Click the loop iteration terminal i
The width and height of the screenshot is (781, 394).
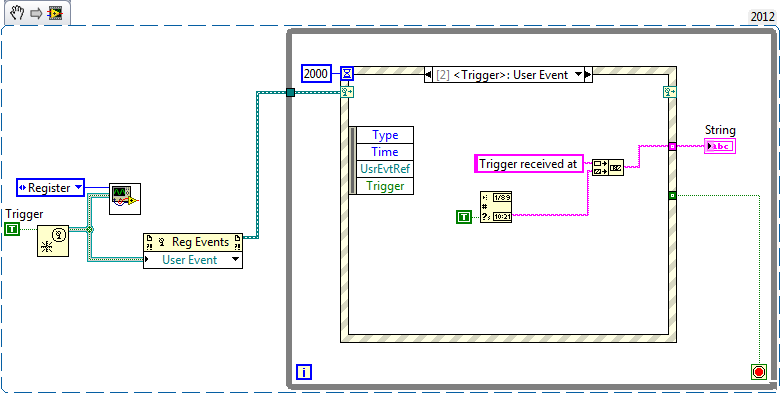[304, 372]
